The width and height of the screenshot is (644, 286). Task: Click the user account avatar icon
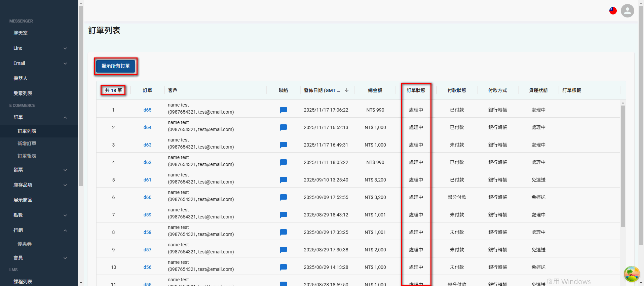tap(627, 11)
